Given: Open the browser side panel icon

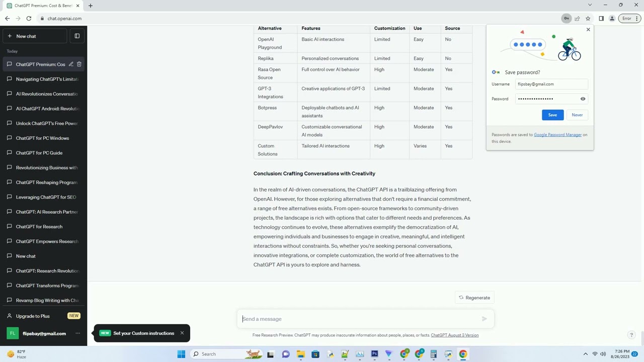Looking at the screenshot, I should pos(601,19).
